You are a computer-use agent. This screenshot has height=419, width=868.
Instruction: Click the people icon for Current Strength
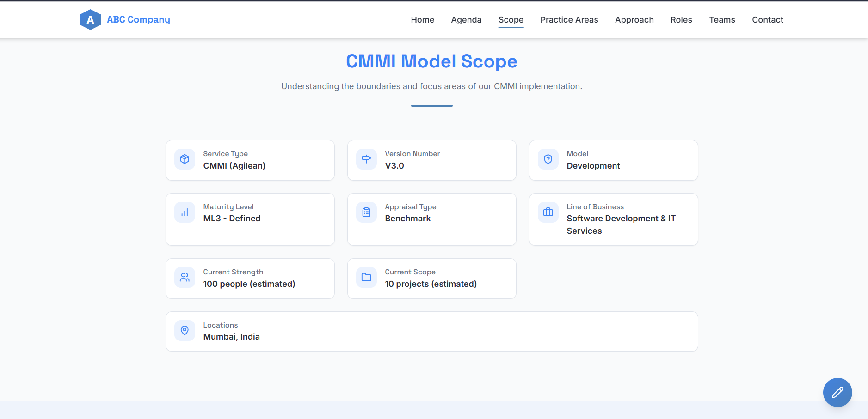(x=185, y=278)
